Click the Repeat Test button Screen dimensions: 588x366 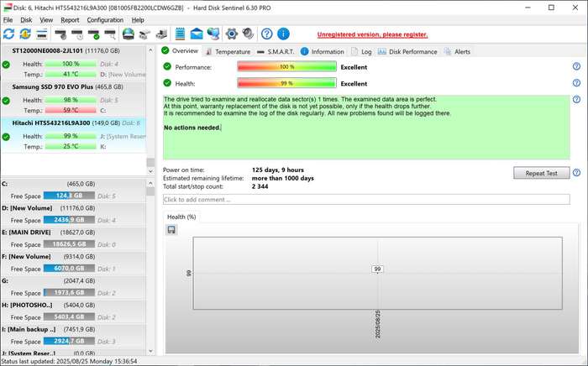coord(542,173)
